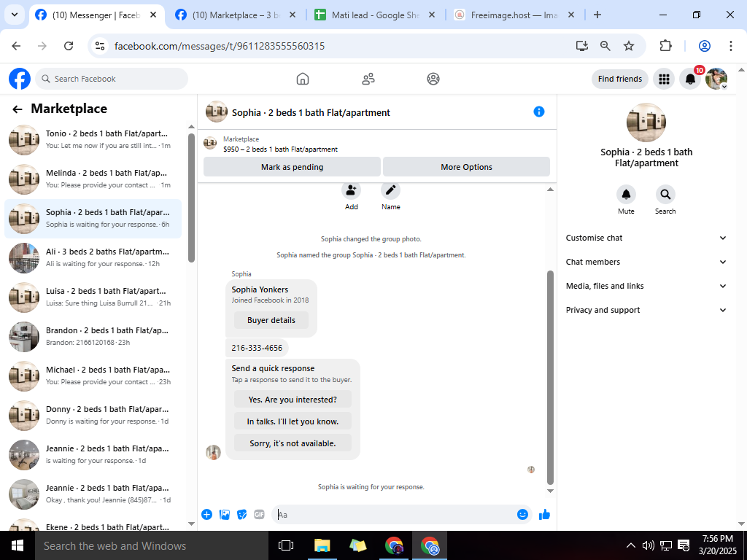Open the Friends icon in top navigation
Screen dimensions: 747x560
368,79
